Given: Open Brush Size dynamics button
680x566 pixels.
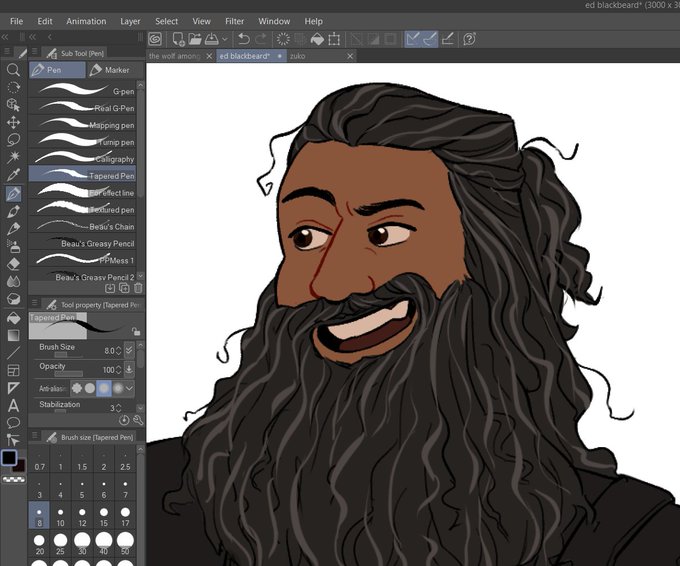Looking at the screenshot, I should click(129, 350).
